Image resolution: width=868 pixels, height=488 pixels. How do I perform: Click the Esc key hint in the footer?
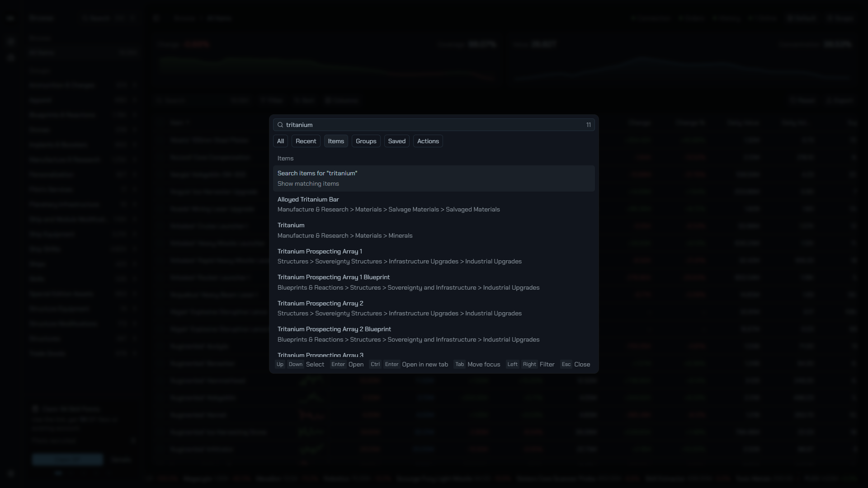coord(566,364)
